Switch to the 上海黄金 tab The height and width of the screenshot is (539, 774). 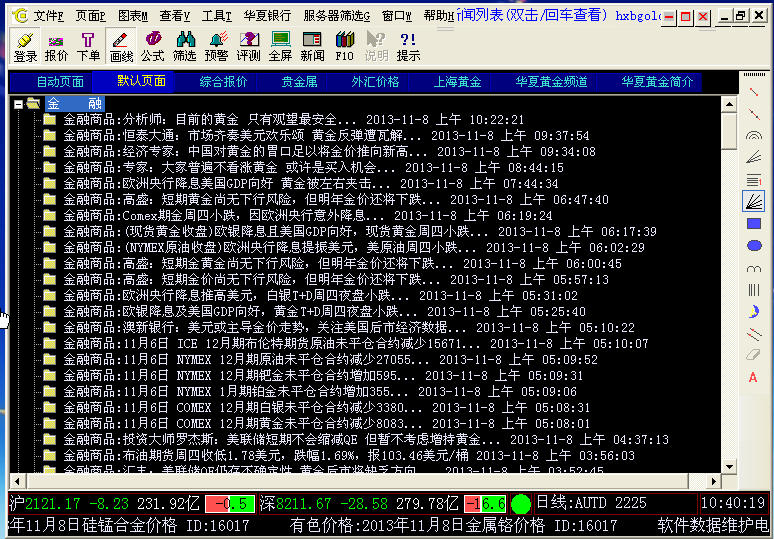[x=457, y=81]
